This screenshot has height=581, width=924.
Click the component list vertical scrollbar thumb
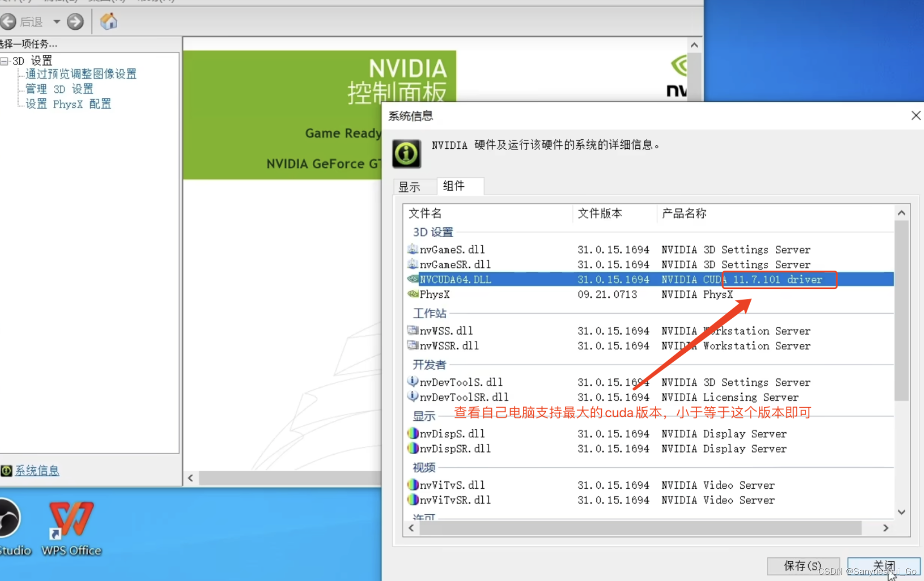click(902, 311)
